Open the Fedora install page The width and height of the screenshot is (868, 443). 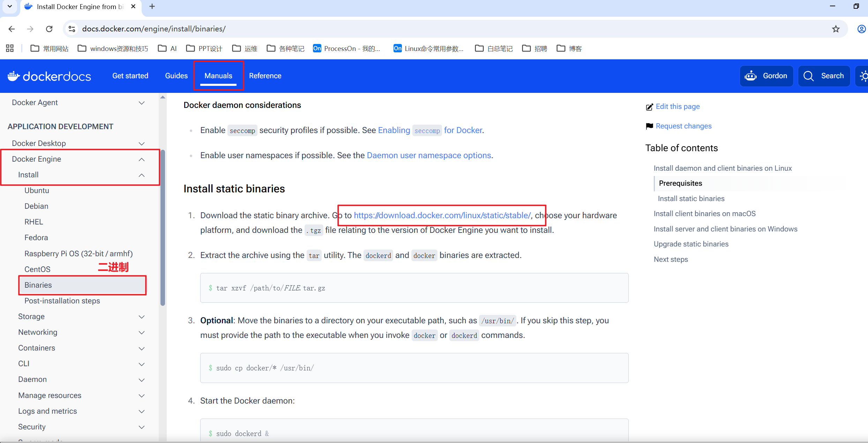click(36, 238)
